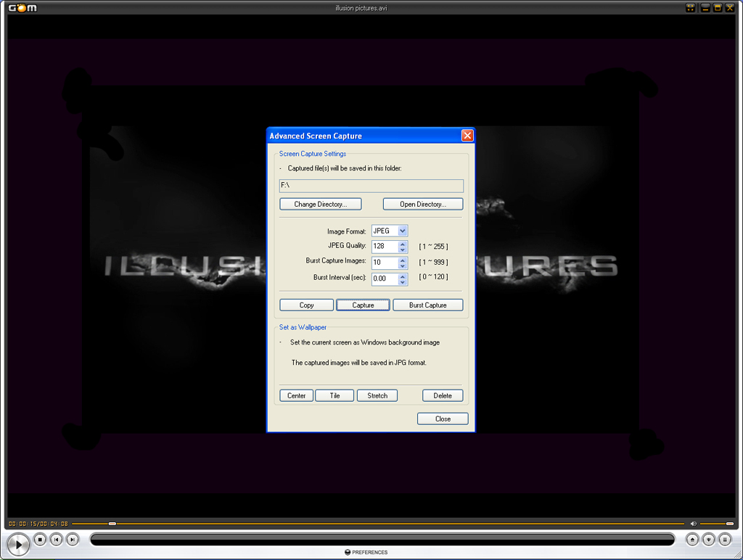Open the GOM logo menu
743x560 pixels.
tap(22, 7)
